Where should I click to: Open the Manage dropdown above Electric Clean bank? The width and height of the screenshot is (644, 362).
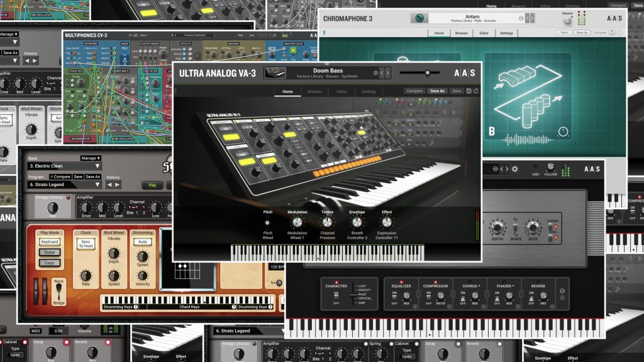[91, 158]
